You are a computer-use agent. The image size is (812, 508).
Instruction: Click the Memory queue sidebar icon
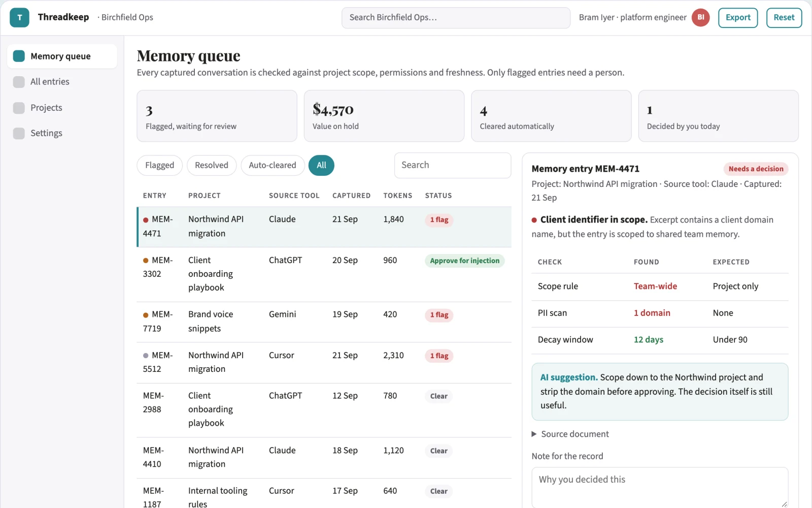click(x=19, y=56)
